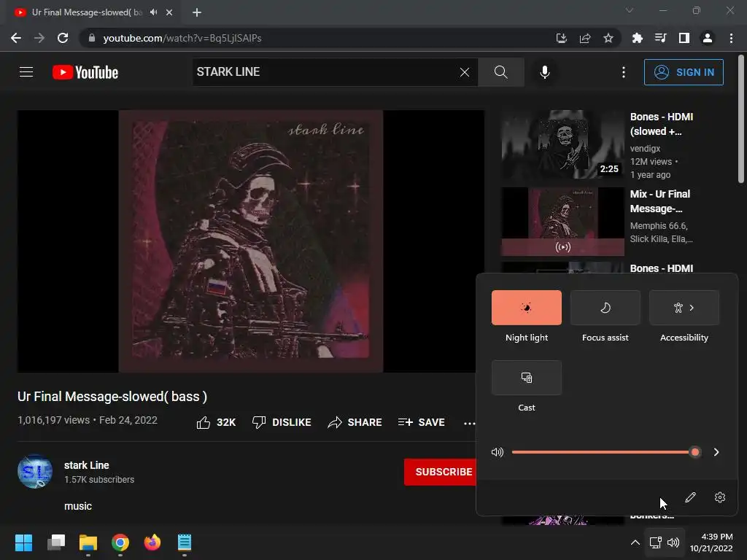The width and height of the screenshot is (747, 560).
Task: Click the video player area
Action: pos(251,241)
